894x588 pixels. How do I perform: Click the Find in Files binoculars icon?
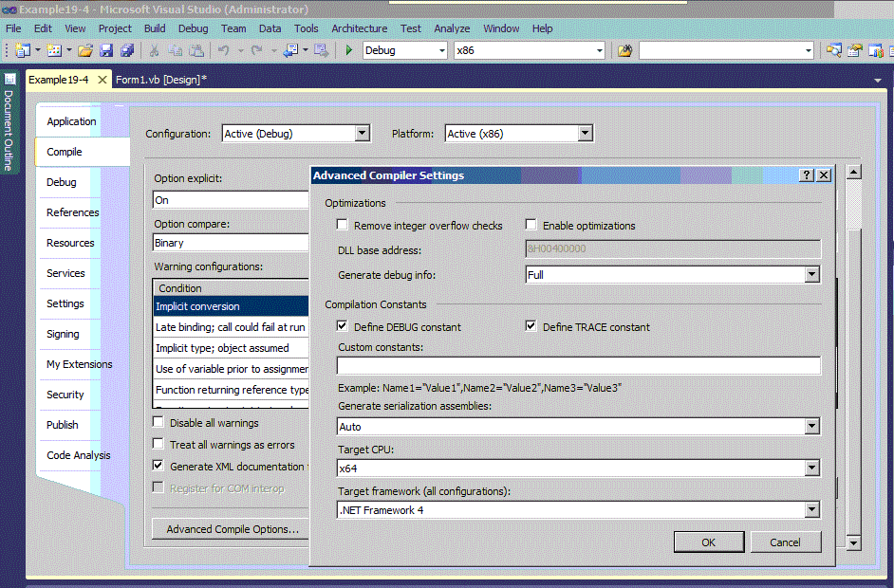pyautogui.click(x=624, y=50)
